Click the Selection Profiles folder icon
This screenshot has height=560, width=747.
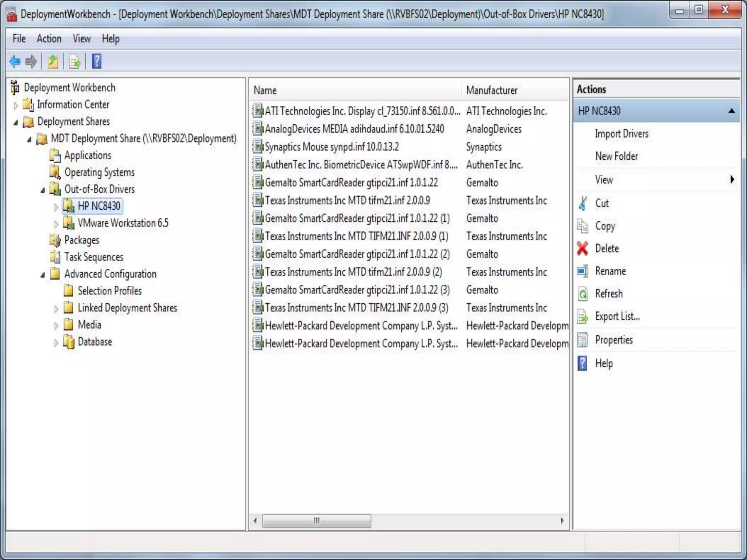(x=69, y=291)
